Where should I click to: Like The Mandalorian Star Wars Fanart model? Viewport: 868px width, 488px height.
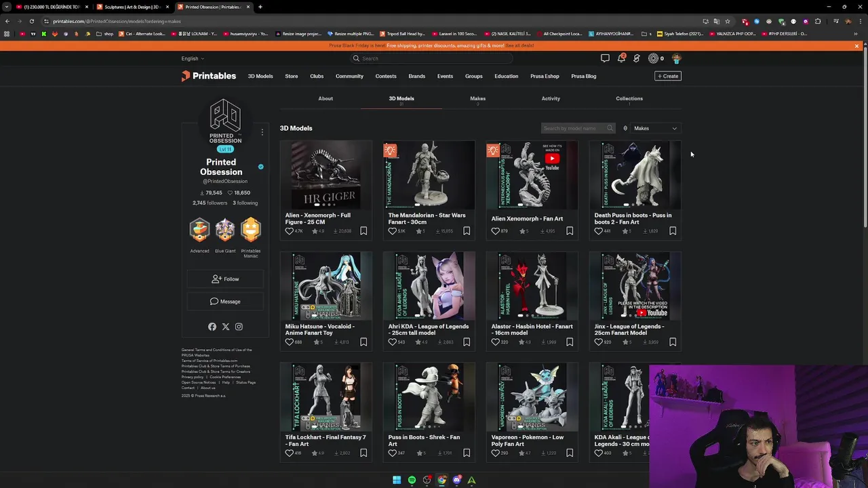pyautogui.click(x=392, y=231)
